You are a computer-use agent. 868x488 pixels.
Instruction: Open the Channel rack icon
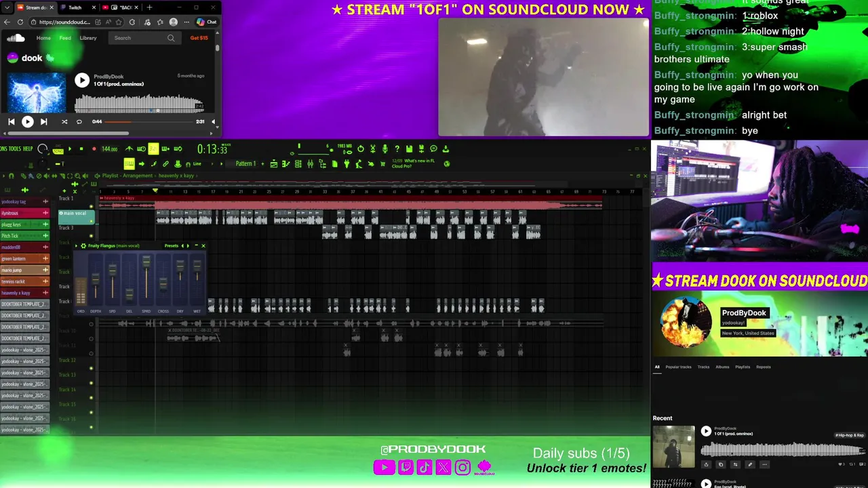[298, 164]
